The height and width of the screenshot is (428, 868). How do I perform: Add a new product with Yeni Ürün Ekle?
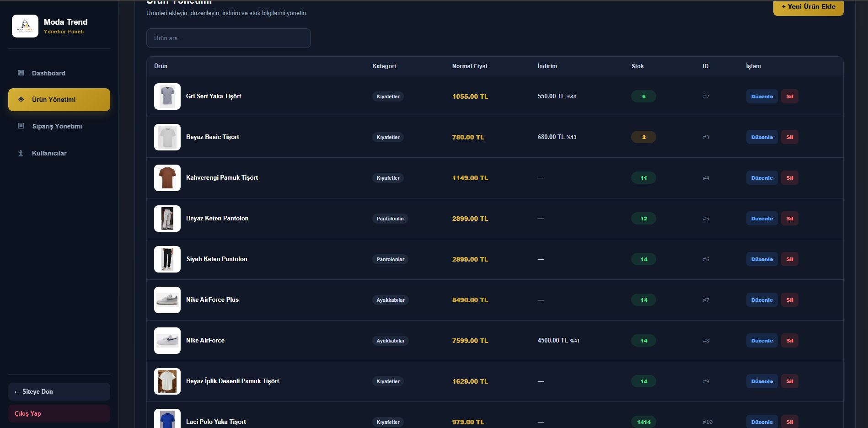tap(808, 7)
